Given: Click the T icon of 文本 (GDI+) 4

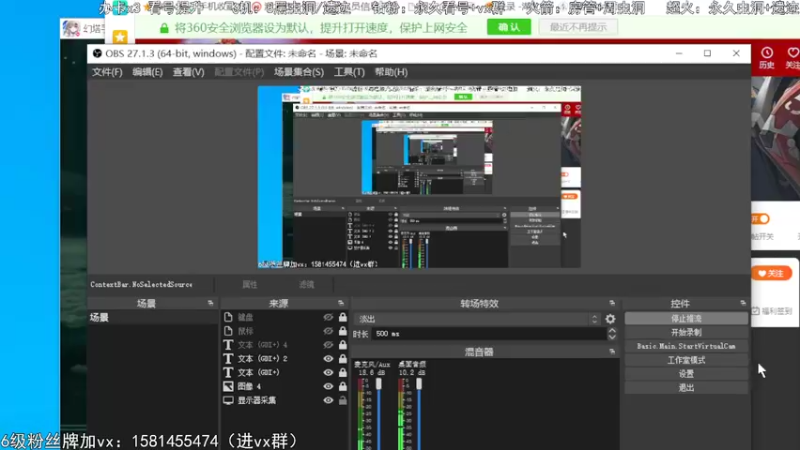Looking at the screenshot, I should [x=228, y=345].
